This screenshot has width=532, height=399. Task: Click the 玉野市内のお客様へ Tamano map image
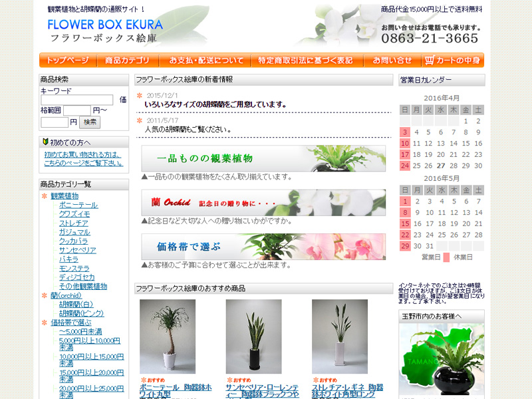click(442, 360)
